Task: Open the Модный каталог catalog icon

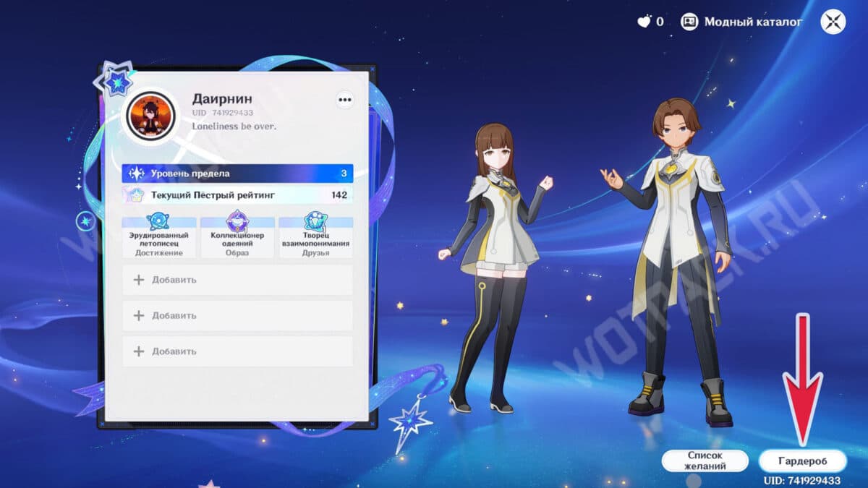Action: (x=689, y=22)
